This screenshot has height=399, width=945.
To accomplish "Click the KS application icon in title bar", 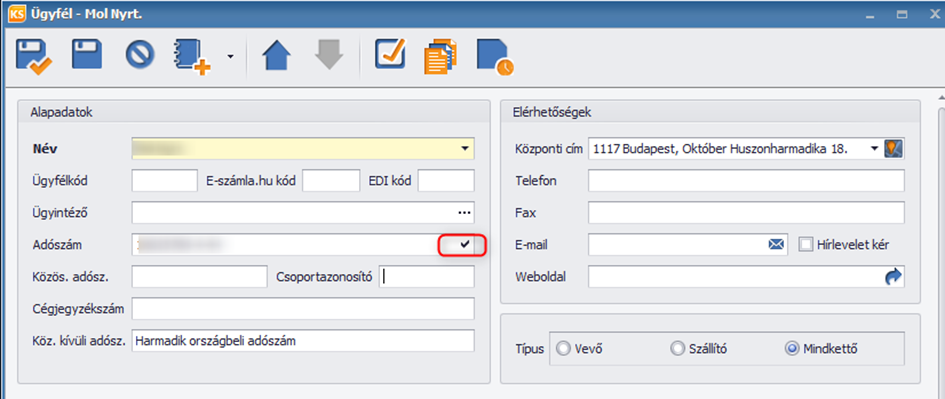I will tap(17, 13).
